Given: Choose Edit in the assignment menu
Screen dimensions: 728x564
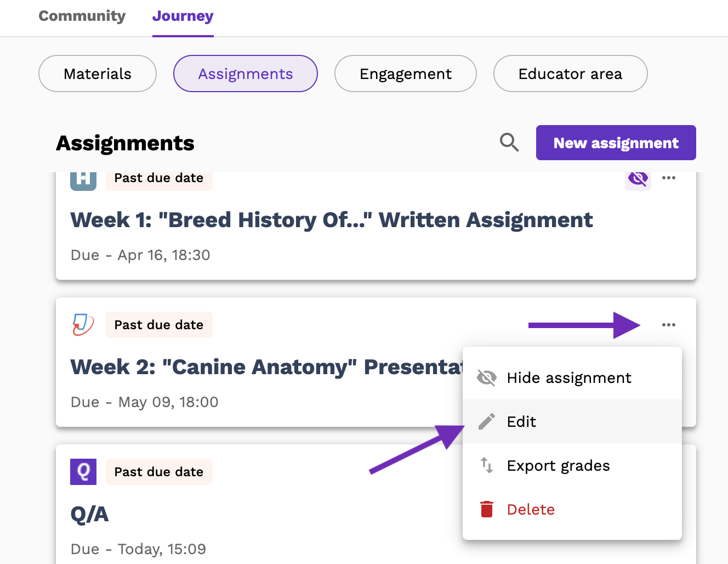Looking at the screenshot, I should [572, 421].
